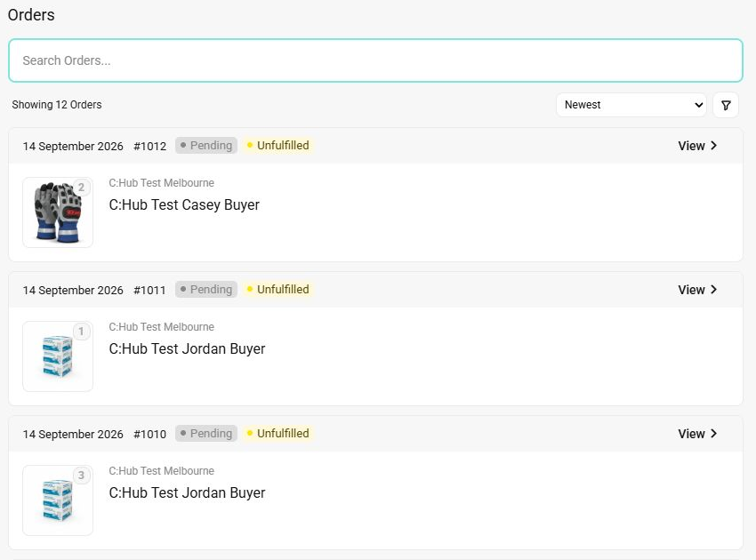Click the Unfulfilled badge on order #1011
756x560 pixels.
[x=277, y=289]
